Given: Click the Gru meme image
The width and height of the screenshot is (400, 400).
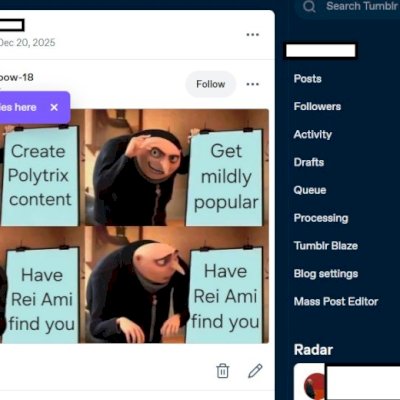Looking at the screenshot, I should pos(134,226).
